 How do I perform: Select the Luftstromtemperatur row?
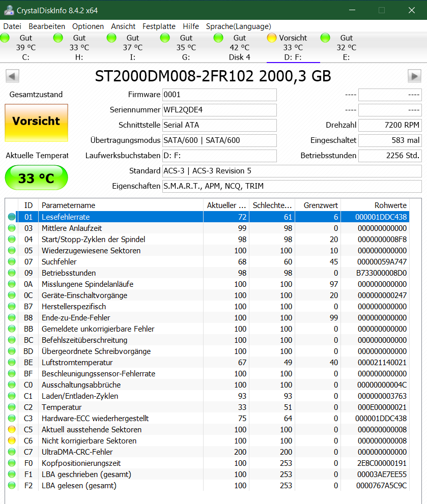pos(207,363)
